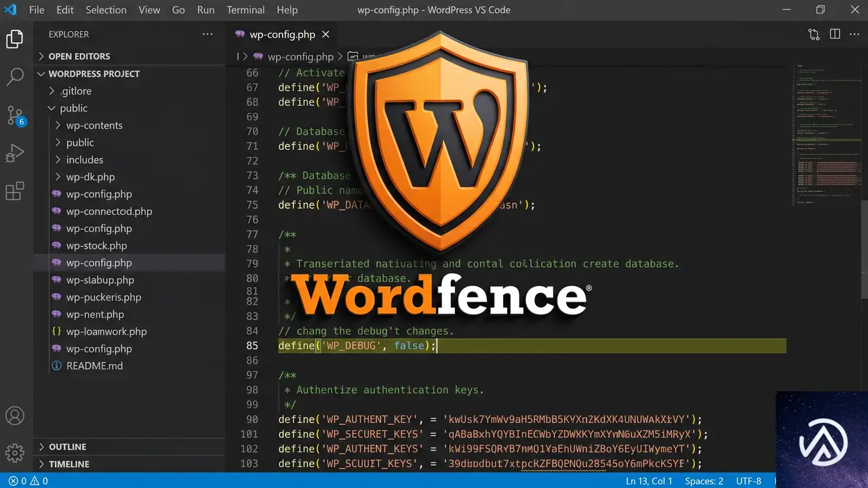Open the Explorer view in activity bar
The width and height of the screenshot is (868, 488).
pos(15,39)
